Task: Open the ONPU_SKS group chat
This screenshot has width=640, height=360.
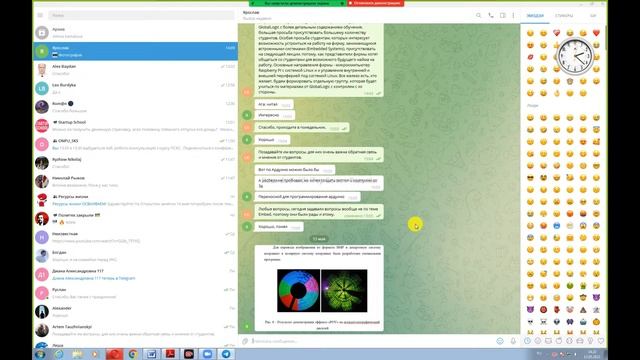Action: click(x=136, y=144)
